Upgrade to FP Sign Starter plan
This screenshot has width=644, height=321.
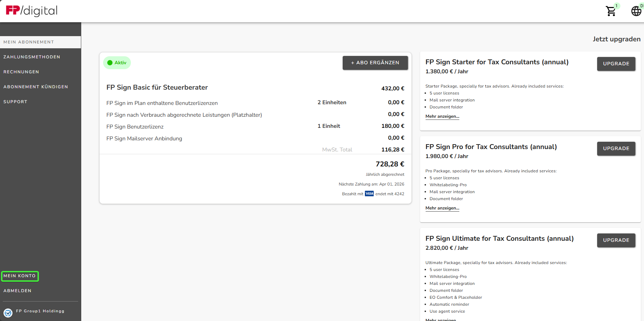tap(616, 64)
